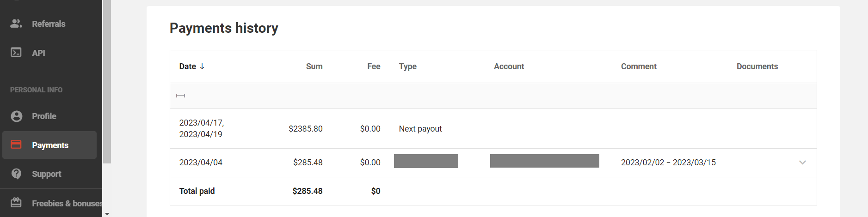Sort table by Fee column
This screenshot has height=217, width=868.
(374, 66)
